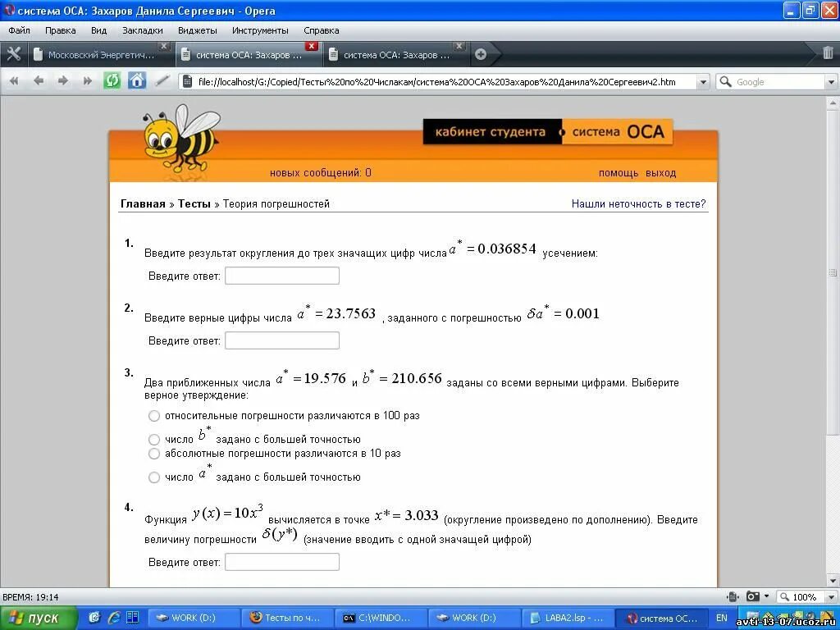Open the Инструменты menu
This screenshot has width=840, height=630.
260,30
